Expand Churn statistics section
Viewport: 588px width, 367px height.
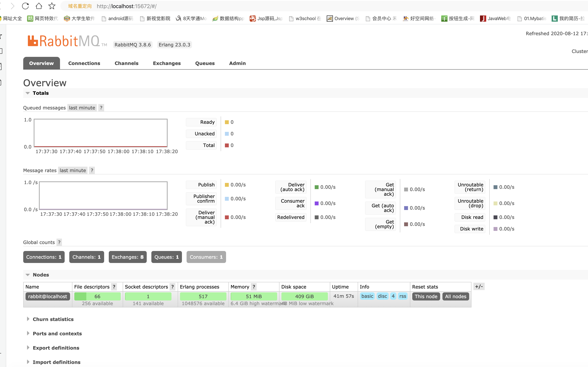(50, 319)
